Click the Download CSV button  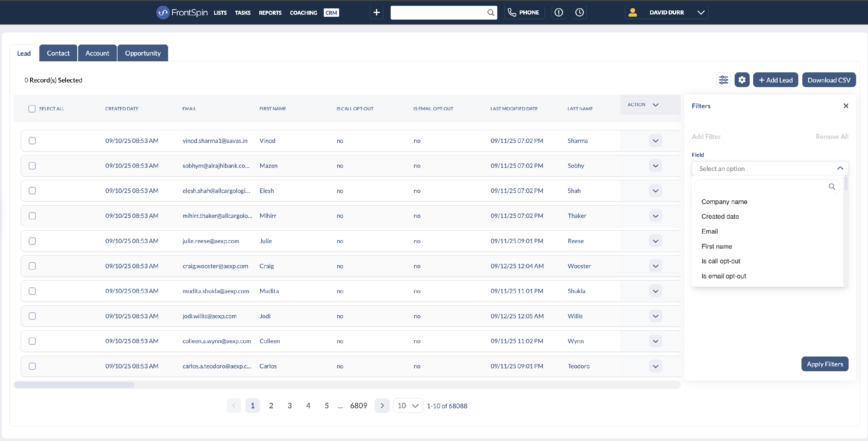(x=829, y=80)
